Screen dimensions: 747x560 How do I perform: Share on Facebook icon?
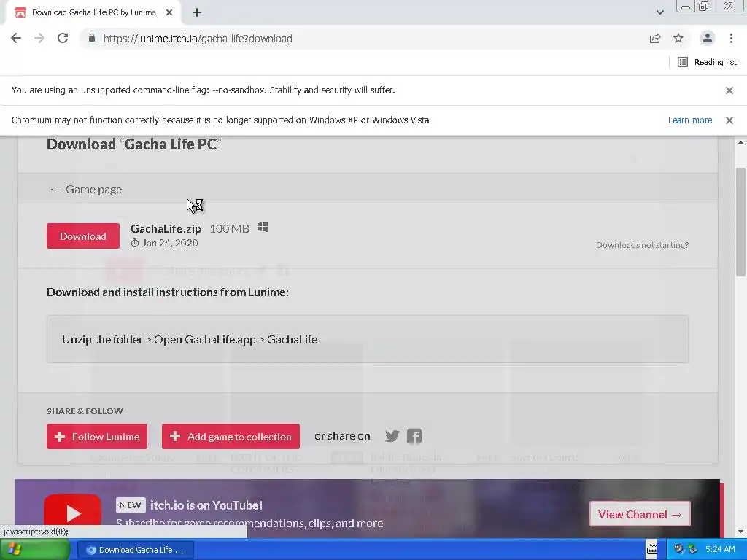tap(414, 436)
